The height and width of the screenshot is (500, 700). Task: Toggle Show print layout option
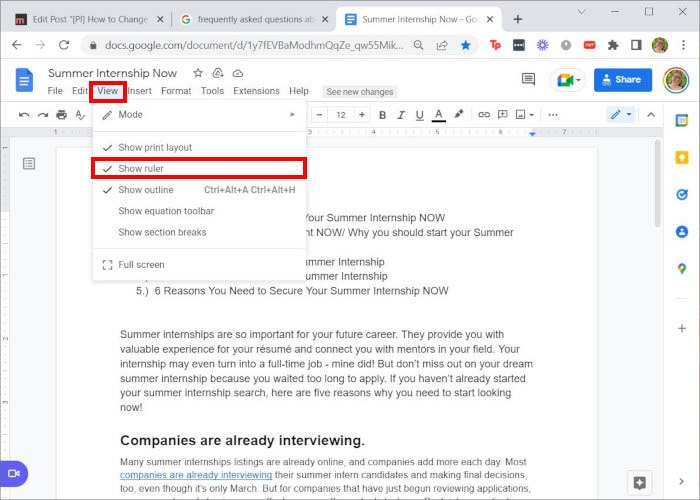(199, 147)
